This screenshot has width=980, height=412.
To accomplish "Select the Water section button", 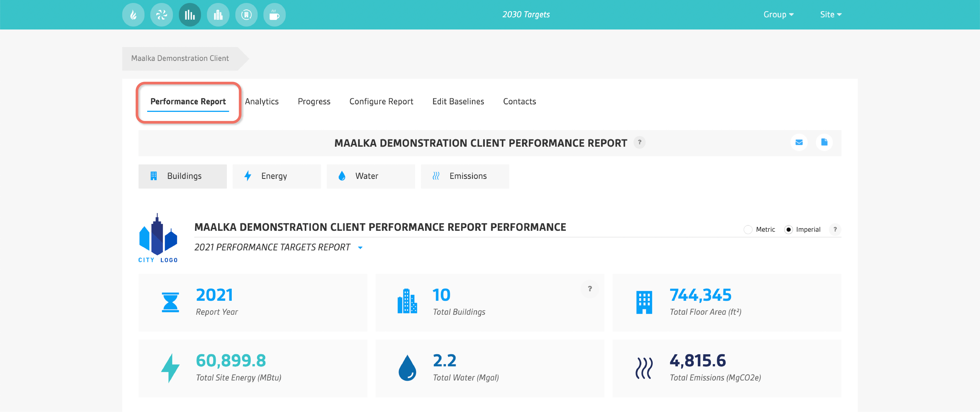I will (371, 176).
